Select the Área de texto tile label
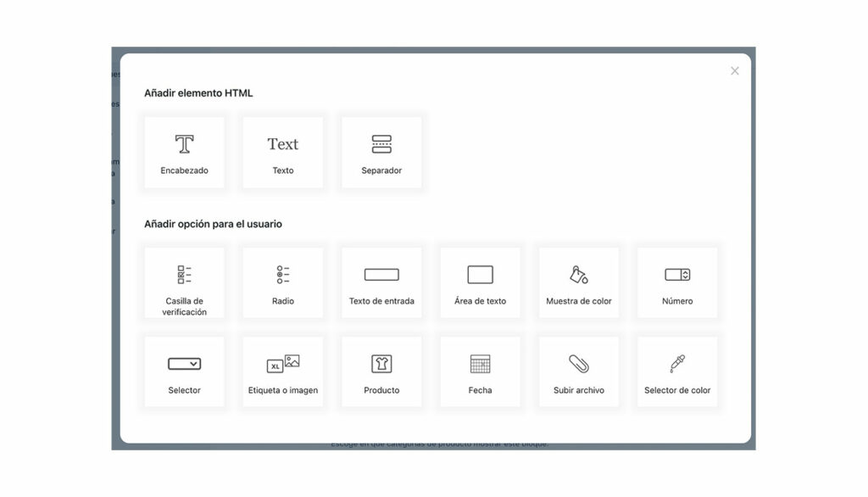 coord(480,300)
